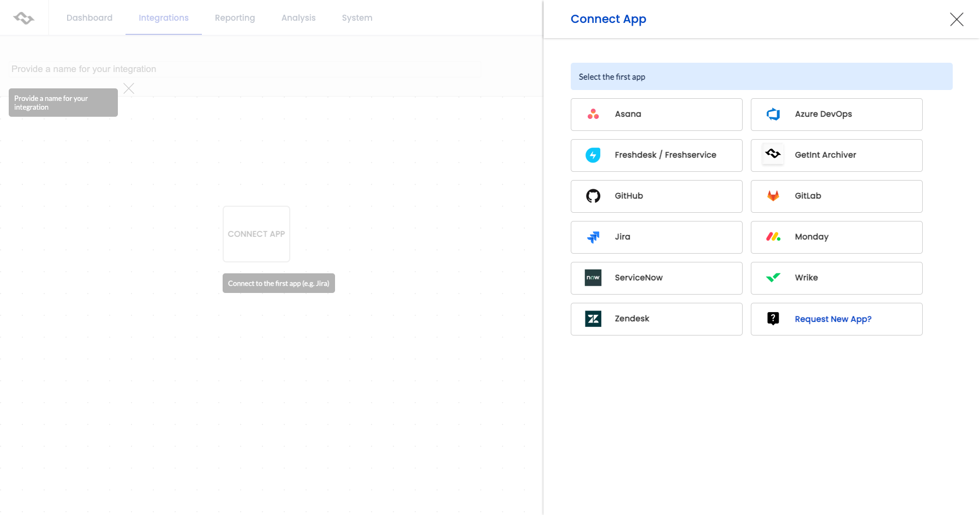
Task: Select the ServiceNow app label
Action: click(x=639, y=278)
